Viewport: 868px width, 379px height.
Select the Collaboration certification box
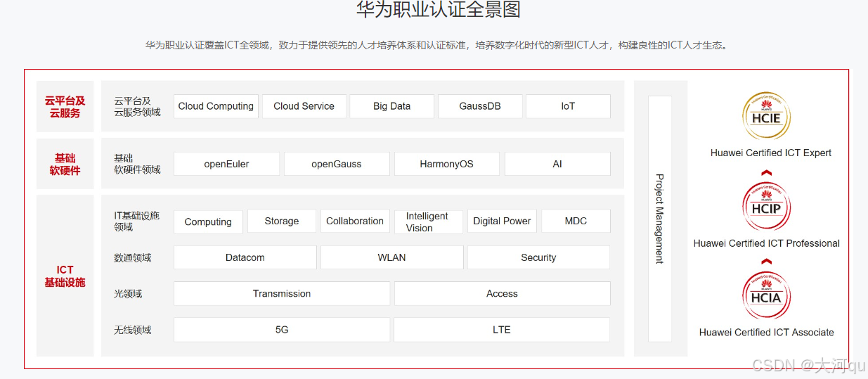pos(355,221)
